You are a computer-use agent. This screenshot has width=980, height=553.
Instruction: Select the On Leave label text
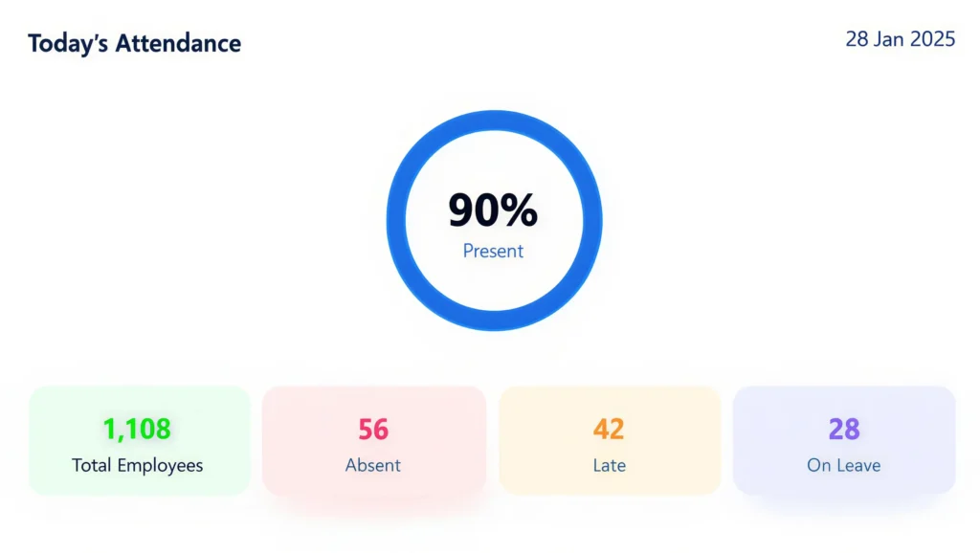[844, 466]
